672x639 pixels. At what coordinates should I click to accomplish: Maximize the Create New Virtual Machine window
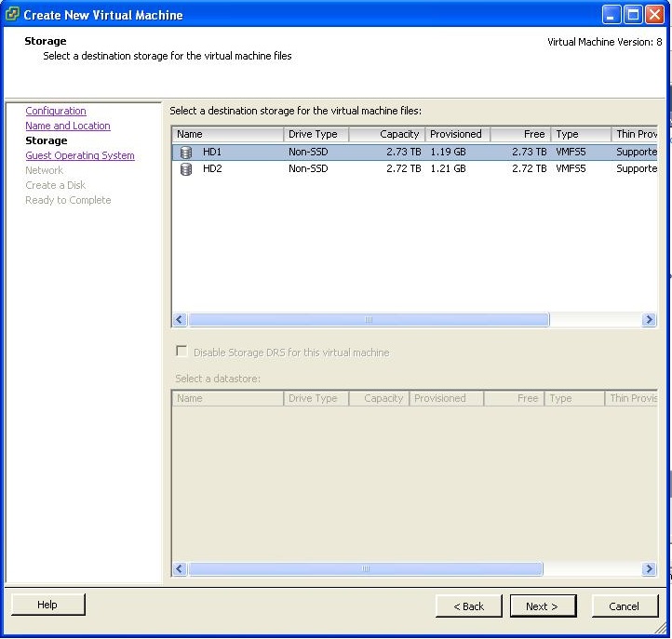coord(633,15)
